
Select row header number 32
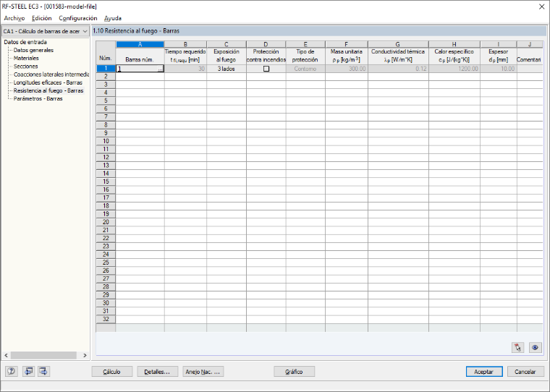coord(106,320)
